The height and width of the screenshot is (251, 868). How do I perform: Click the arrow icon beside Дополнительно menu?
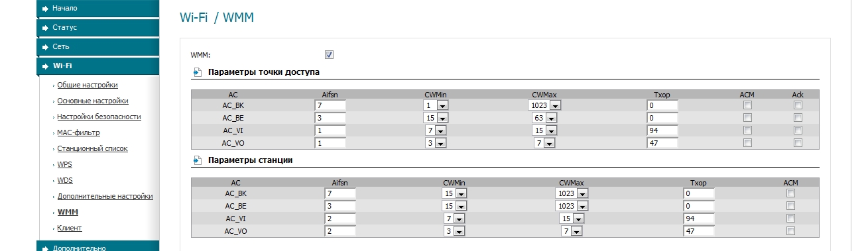pos(45,248)
